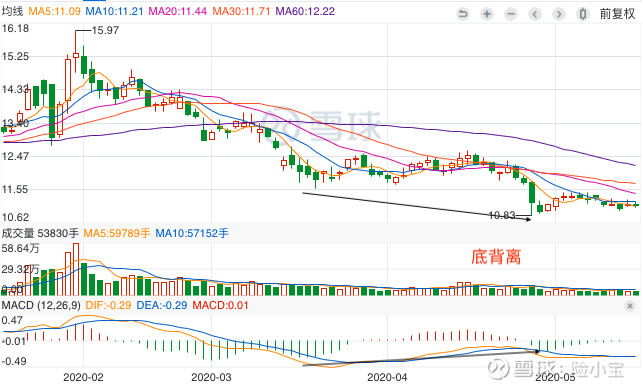Click the reset/undo chart view icon
Screen dimensions: 643x389
463,14
